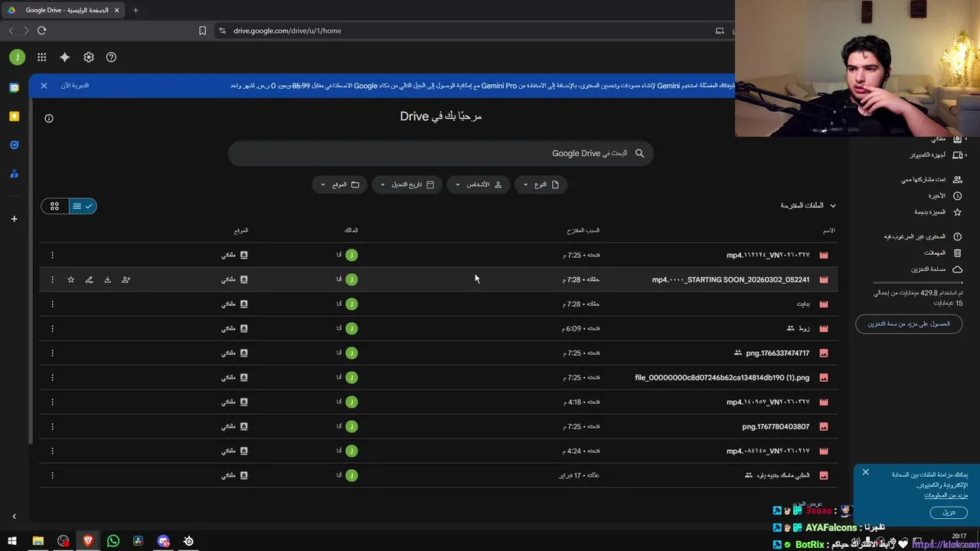Star the STARTING SOON video row
The height and width of the screenshot is (551, 980).
pos(70,279)
